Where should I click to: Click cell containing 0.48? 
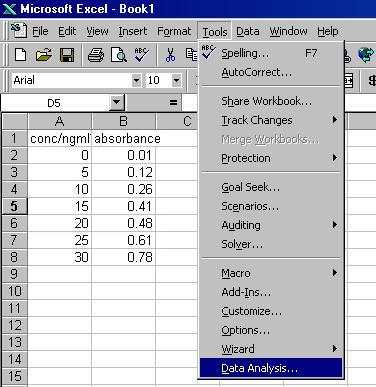click(123, 223)
